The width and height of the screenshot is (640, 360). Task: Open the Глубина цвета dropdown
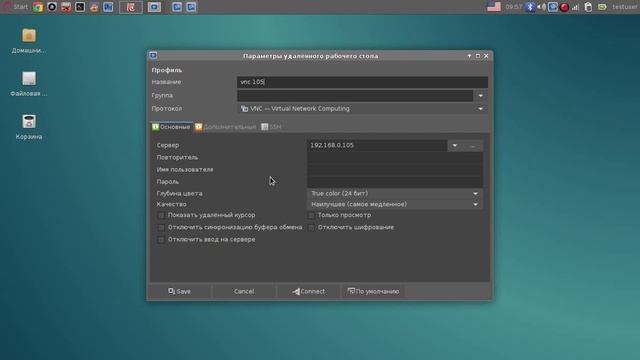pos(395,193)
